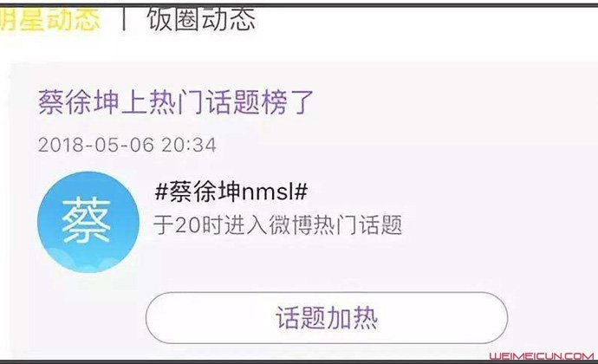This screenshot has width=598, height=364.
Task: Click the 话题加热 button
Action: [327, 318]
